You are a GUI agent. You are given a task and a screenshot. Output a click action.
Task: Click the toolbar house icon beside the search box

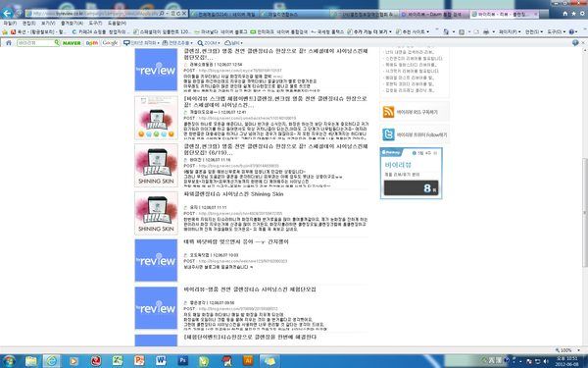tap(8, 43)
